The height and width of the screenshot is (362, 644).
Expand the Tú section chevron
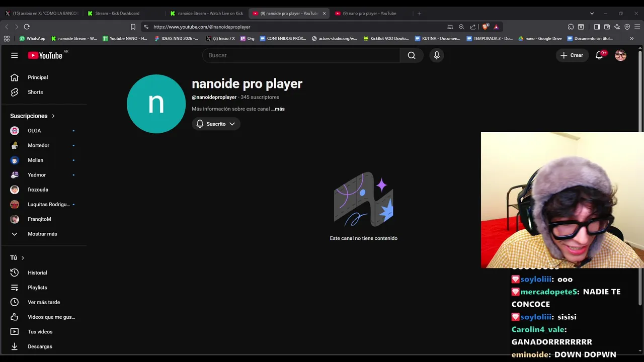pos(23,258)
